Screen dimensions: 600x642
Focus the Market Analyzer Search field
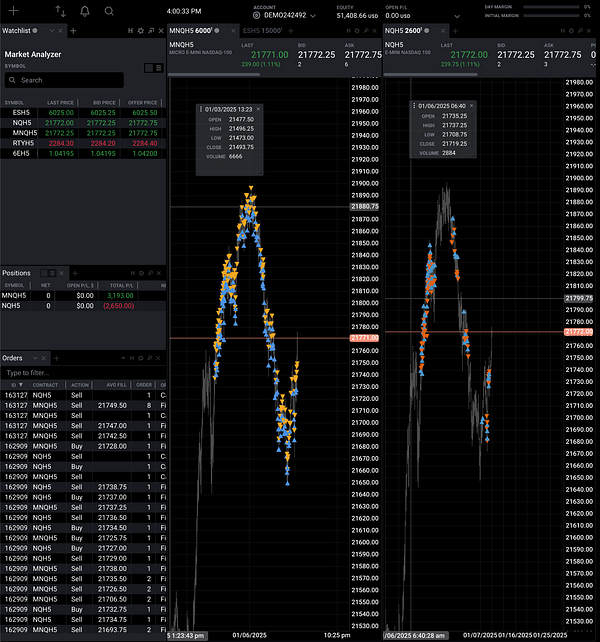click(x=64, y=80)
